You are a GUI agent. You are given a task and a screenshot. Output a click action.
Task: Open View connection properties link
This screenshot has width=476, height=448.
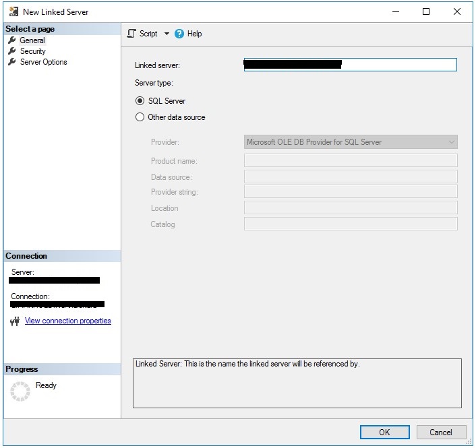[67, 321]
